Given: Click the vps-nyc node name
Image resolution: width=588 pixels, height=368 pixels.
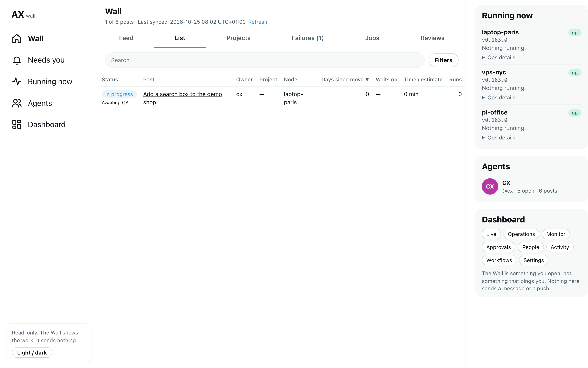Looking at the screenshot, I should tap(494, 72).
